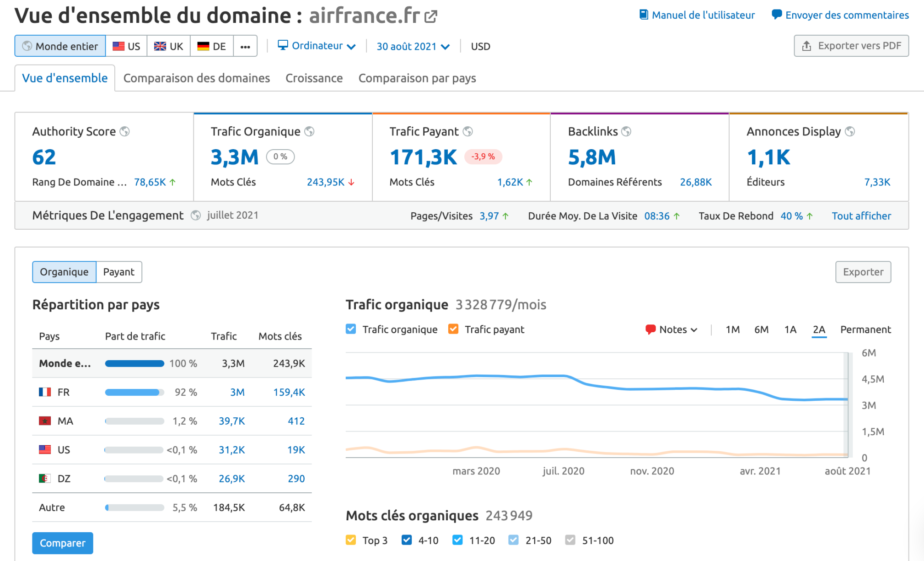Click the red Notes flag icon
The height and width of the screenshot is (561, 924).
(x=651, y=329)
